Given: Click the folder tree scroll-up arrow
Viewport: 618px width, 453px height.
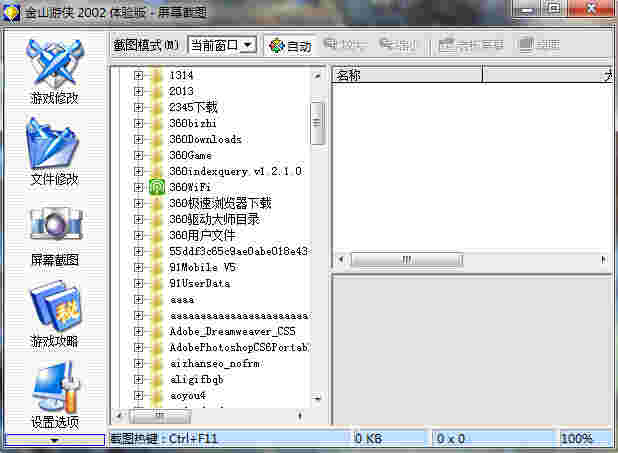Looking at the screenshot, I should tap(317, 75).
